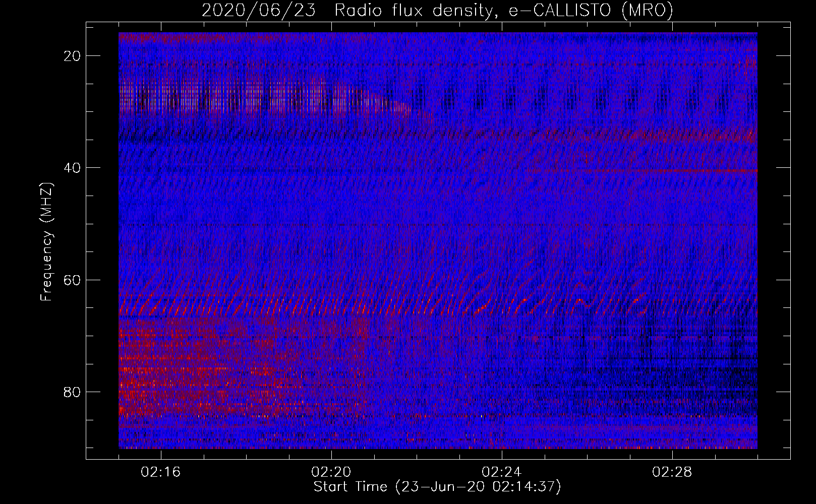Click the 'Frequency (MHZ)' y-axis label
The image size is (816, 504).
(46, 242)
